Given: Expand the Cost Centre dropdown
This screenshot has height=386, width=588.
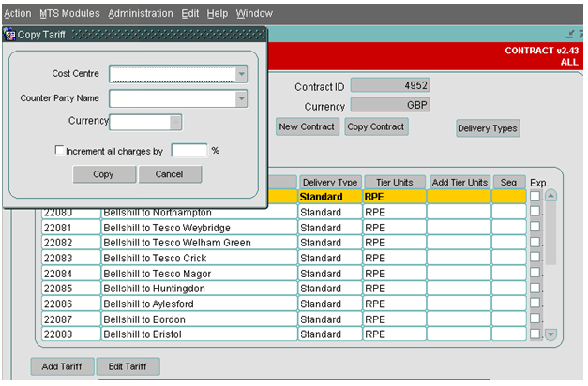Looking at the screenshot, I should [x=242, y=74].
